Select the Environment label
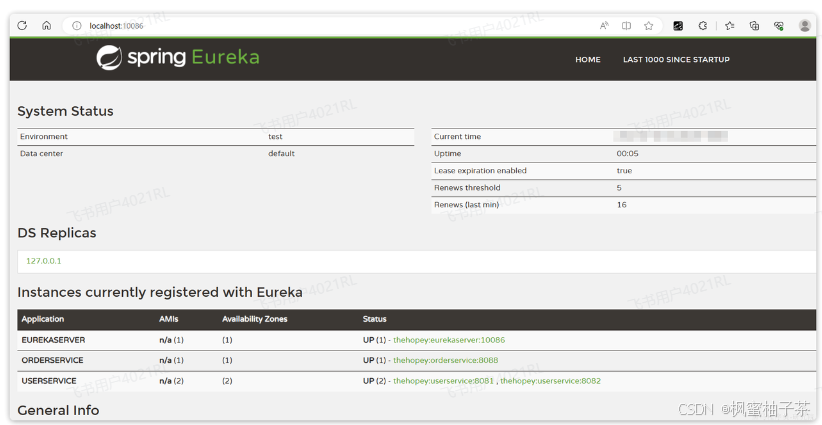Screen dimensions: 822x425 pyautogui.click(x=44, y=137)
